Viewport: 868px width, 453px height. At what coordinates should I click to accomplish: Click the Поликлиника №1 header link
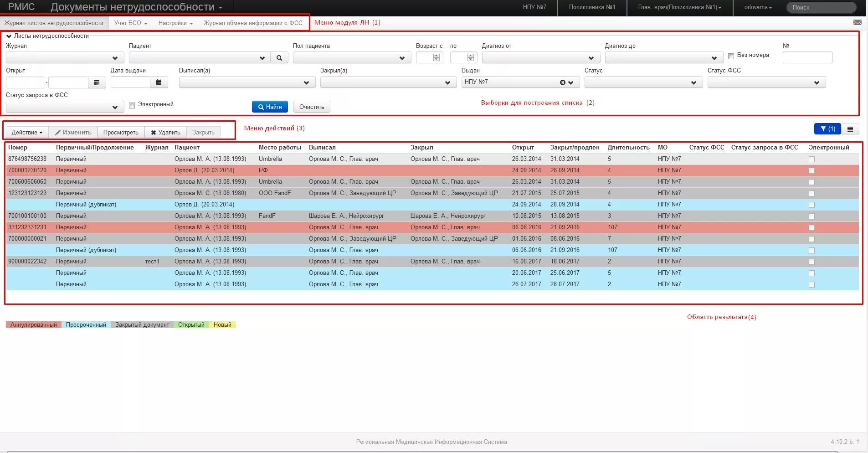point(592,7)
